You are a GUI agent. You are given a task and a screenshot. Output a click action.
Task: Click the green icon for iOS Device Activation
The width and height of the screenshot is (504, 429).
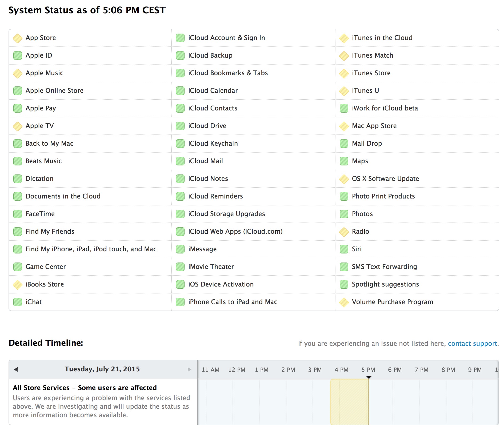[x=180, y=284]
